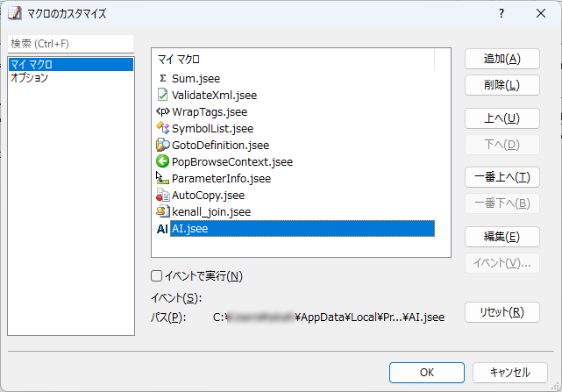
Task: Click the SymbolList.jsee icon
Action: (162, 128)
